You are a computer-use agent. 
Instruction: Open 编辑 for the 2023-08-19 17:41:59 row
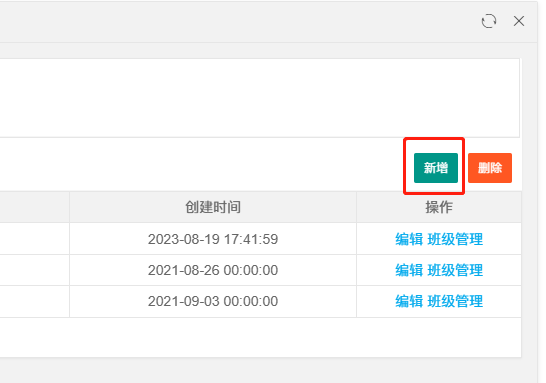pos(409,239)
